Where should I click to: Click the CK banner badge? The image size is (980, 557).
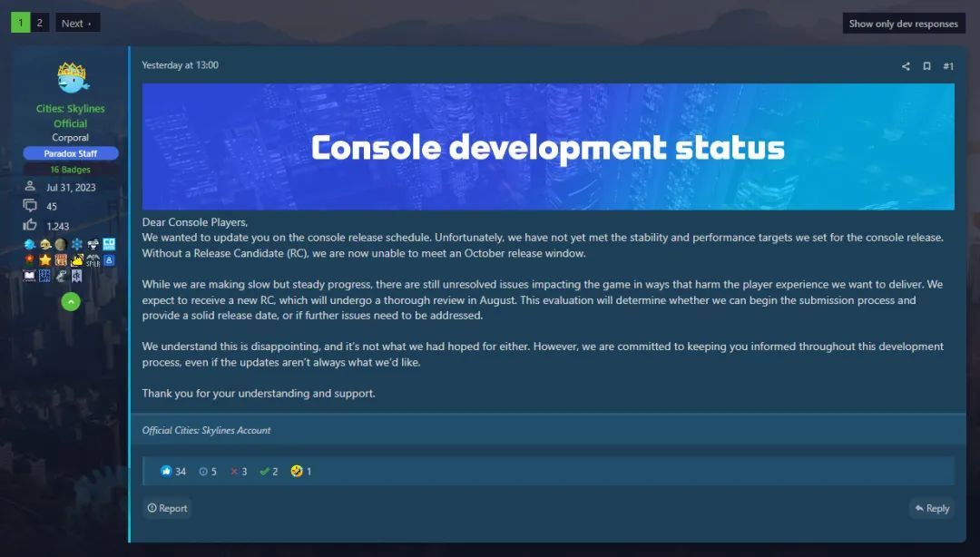[77, 276]
